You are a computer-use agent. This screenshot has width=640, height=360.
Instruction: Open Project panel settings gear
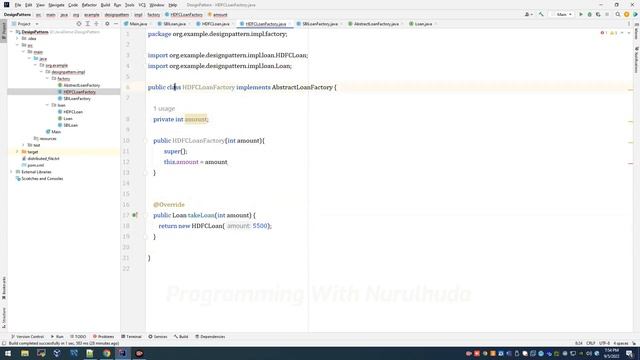107,24
